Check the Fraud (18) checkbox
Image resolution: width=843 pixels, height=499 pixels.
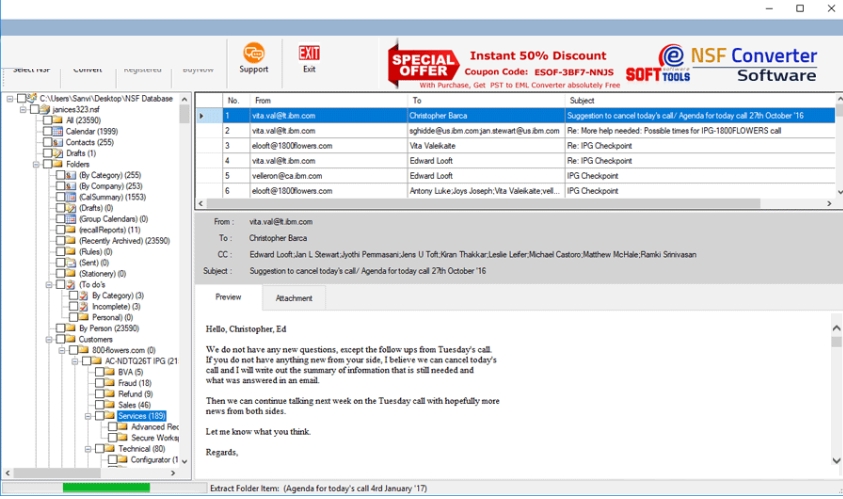[99, 383]
